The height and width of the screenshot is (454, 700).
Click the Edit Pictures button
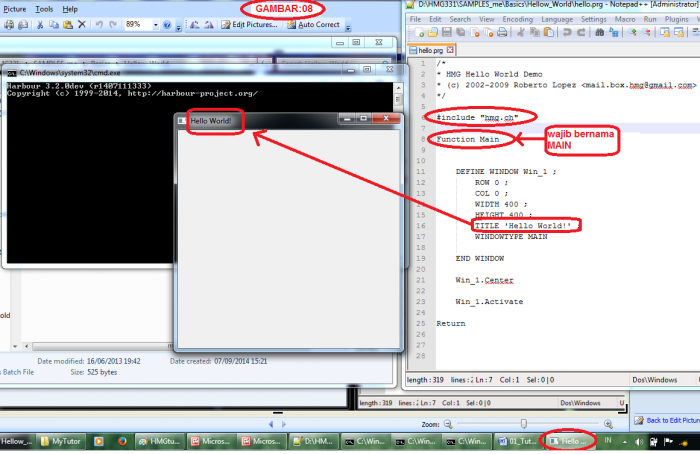(x=249, y=25)
